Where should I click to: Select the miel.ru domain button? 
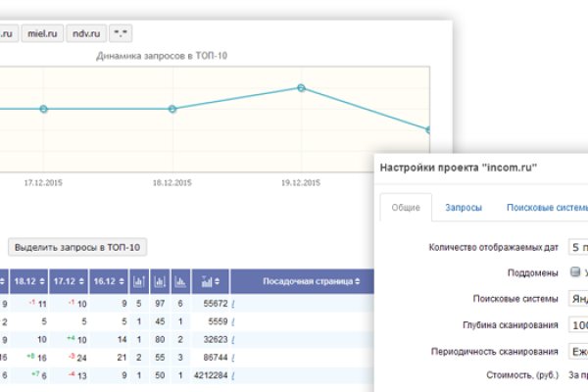45,34
